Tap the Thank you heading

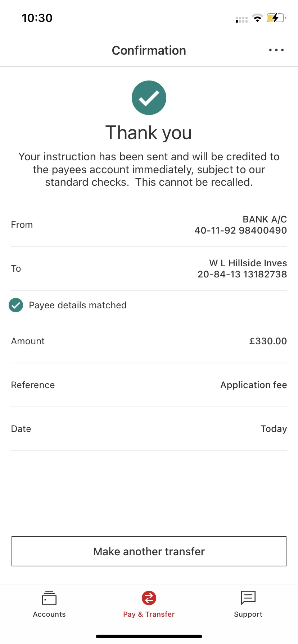click(x=149, y=133)
